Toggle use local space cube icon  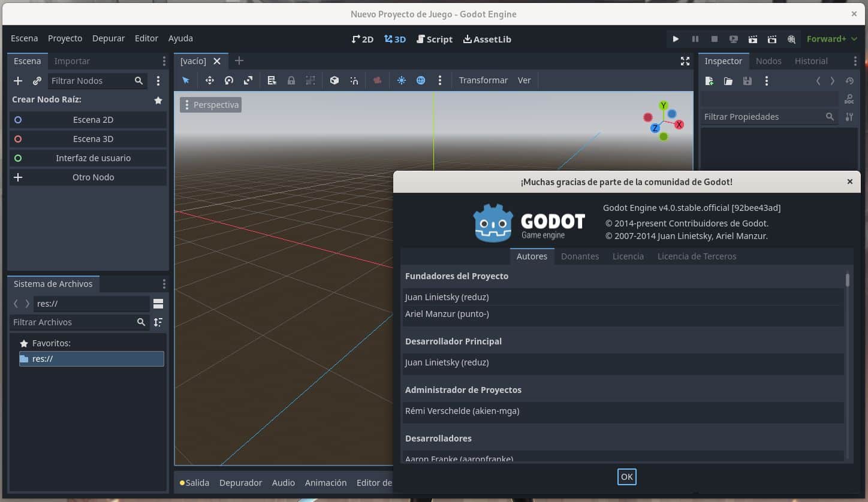pyautogui.click(x=334, y=80)
